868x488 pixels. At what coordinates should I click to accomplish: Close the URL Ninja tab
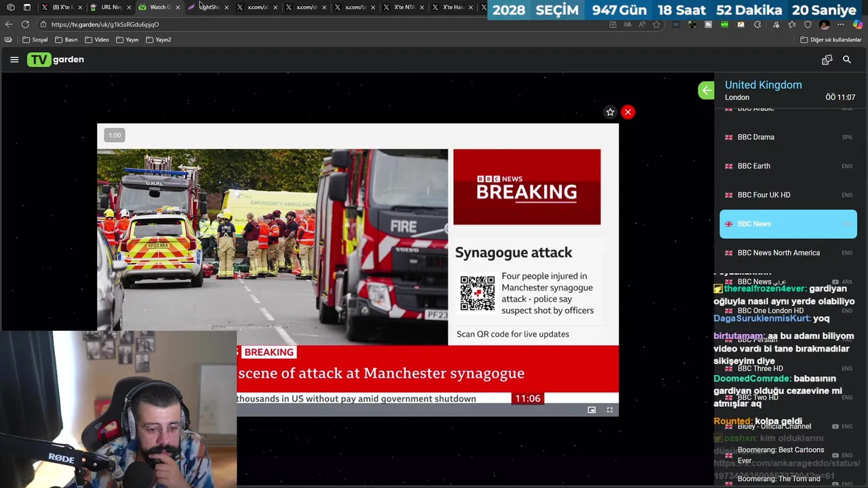(129, 7)
